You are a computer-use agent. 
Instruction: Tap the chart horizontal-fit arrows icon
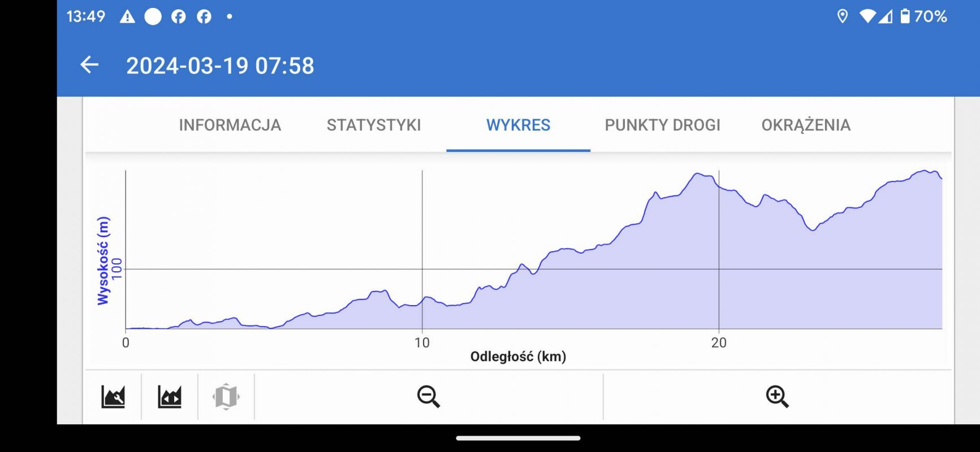coord(170,396)
